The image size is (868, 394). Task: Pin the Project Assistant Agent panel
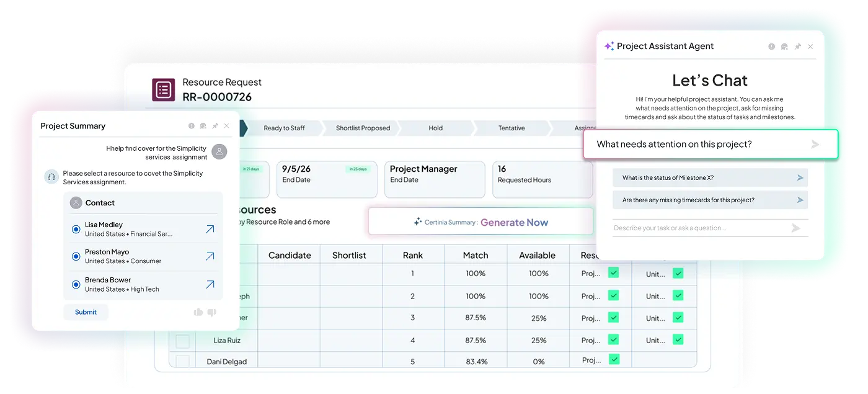pyautogui.click(x=797, y=47)
